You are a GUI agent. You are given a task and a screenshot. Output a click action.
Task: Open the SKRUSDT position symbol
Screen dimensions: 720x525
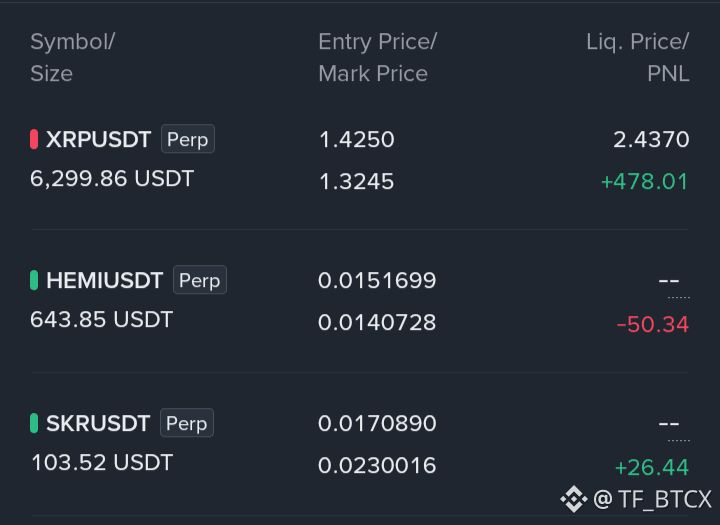click(98, 423)
